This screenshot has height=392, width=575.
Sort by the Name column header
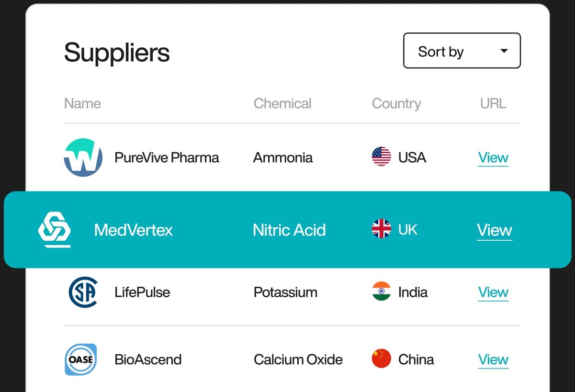point(82,103)
